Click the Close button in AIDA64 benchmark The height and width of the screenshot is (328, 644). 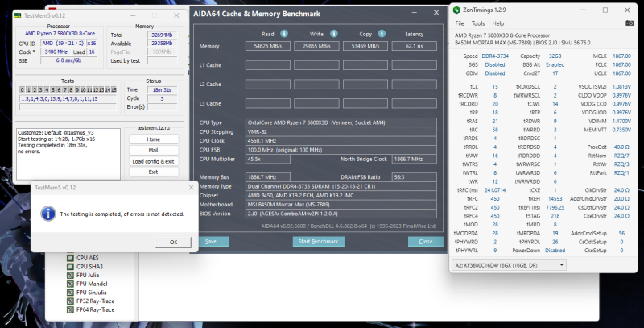(x=426, y=241)
